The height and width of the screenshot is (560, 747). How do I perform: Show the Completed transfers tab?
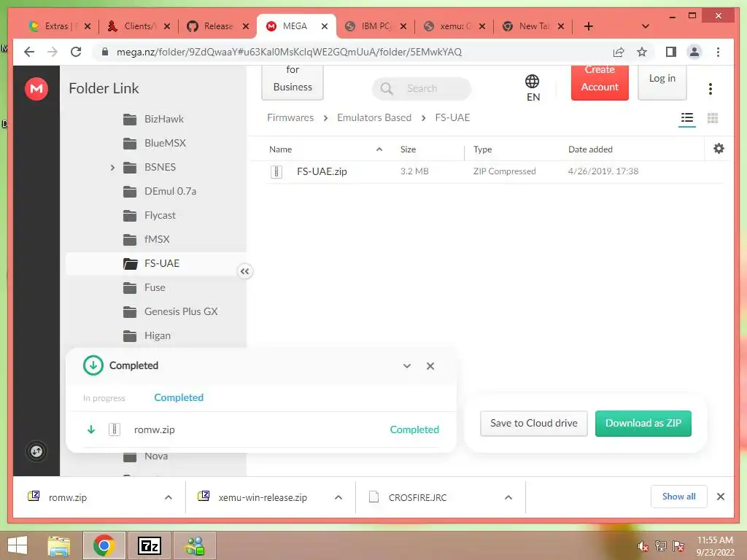click(179, 397)
